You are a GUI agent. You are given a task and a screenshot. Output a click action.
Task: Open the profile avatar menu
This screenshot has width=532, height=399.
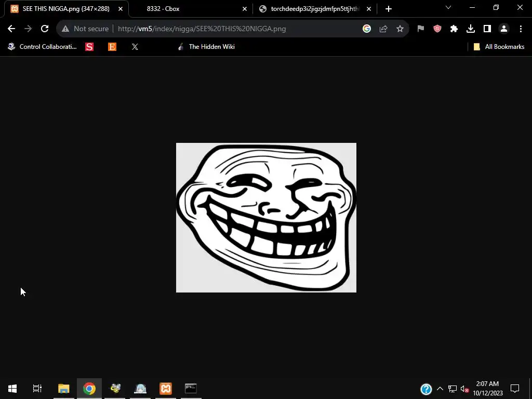coord(504,29)
